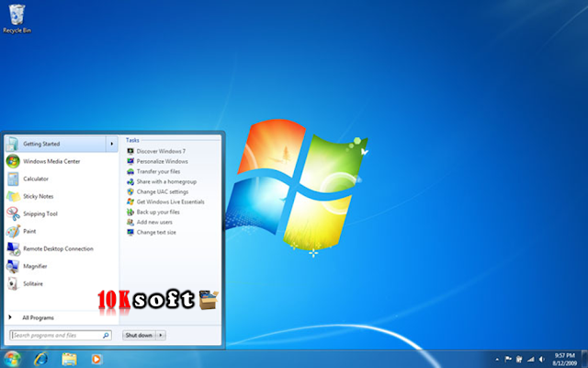The image size is (588, 368).
Task: Click the Solitaire label
Action: pos(33,283)
